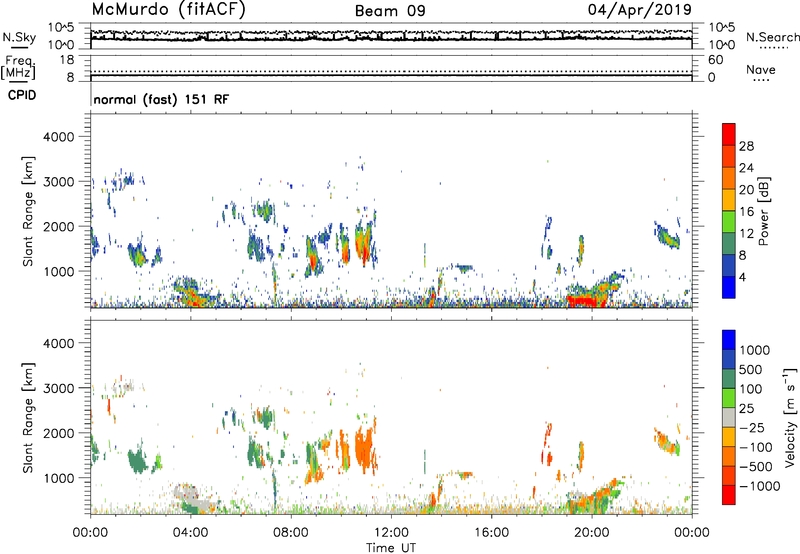Click the 28 tick on power colorbar
This screenshot has width=800, height=554.
746,146
